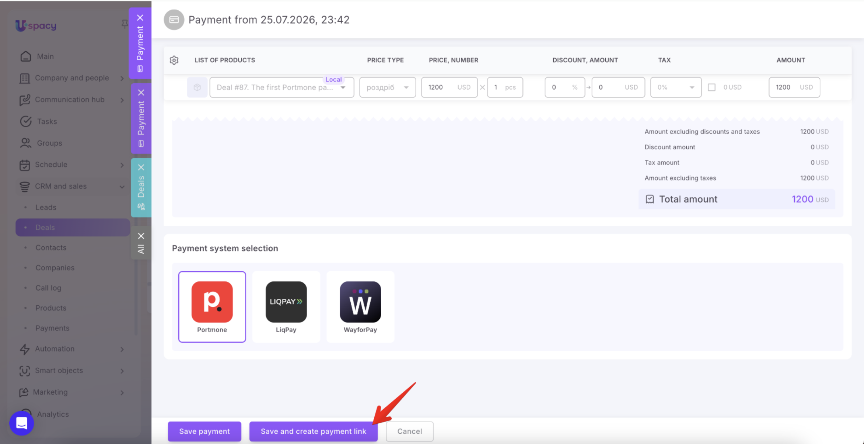The width and height of the screenshot is (868, 444).
Task: Pin the sidebar with the pin icon
Action: [x=125, y=24]
